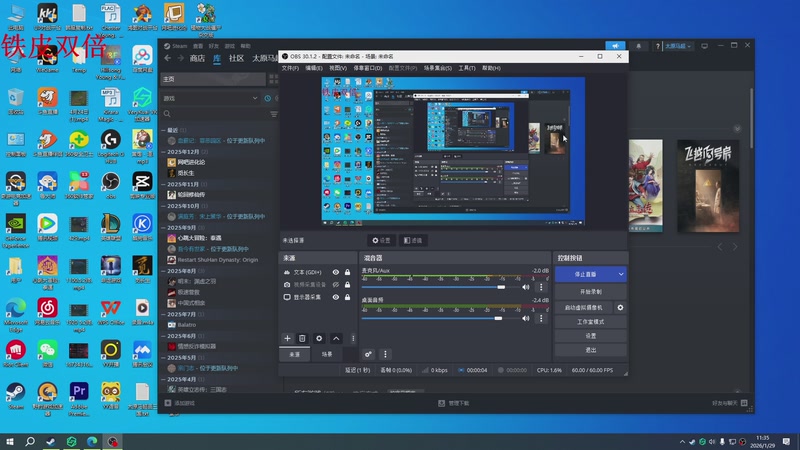Move source up with the chevron-up icon
The width and height of the screenshot is (800, 450).
pyautogui.click(x=336, y=338)
